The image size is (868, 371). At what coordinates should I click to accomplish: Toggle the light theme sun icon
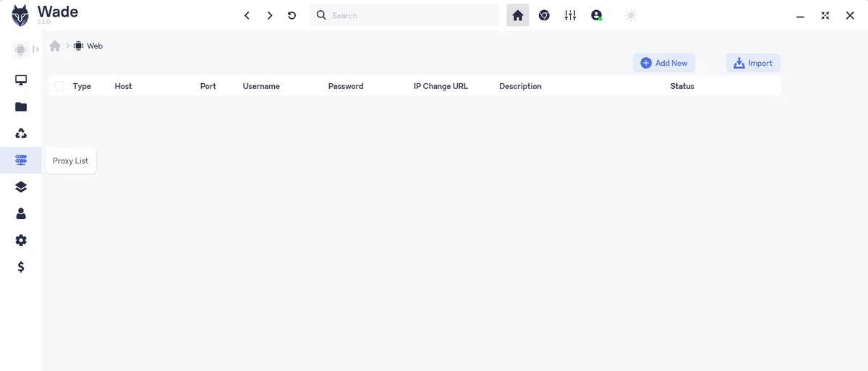pos(631,15)
